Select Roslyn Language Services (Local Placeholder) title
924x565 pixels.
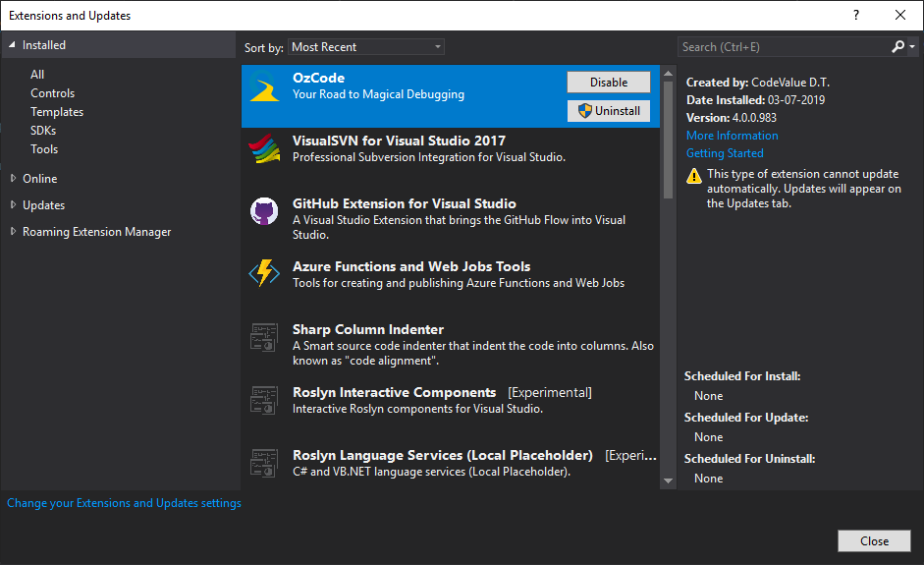[x=443, y=455]
